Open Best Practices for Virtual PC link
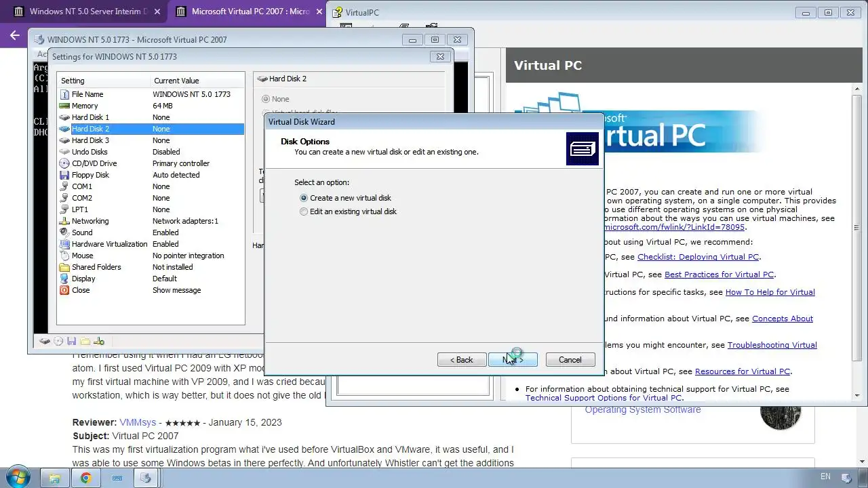 (719, 274)
